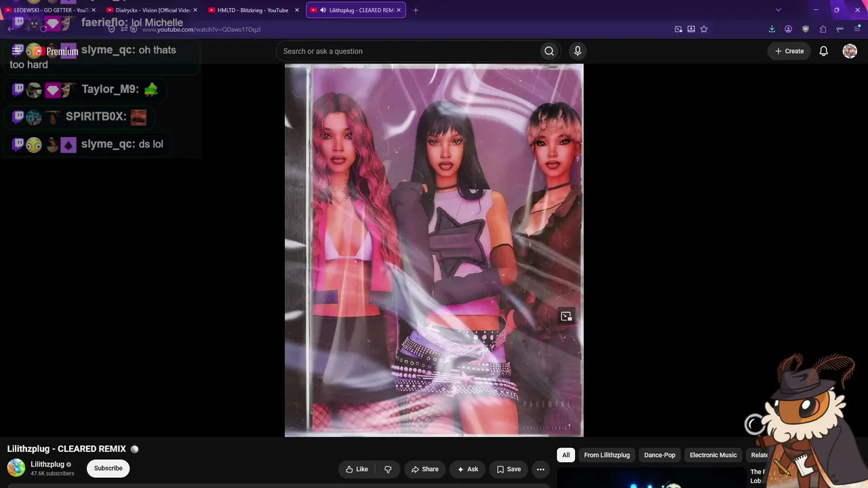
Task: Open the browser downloads panel
Action: (x=772, y=29)
